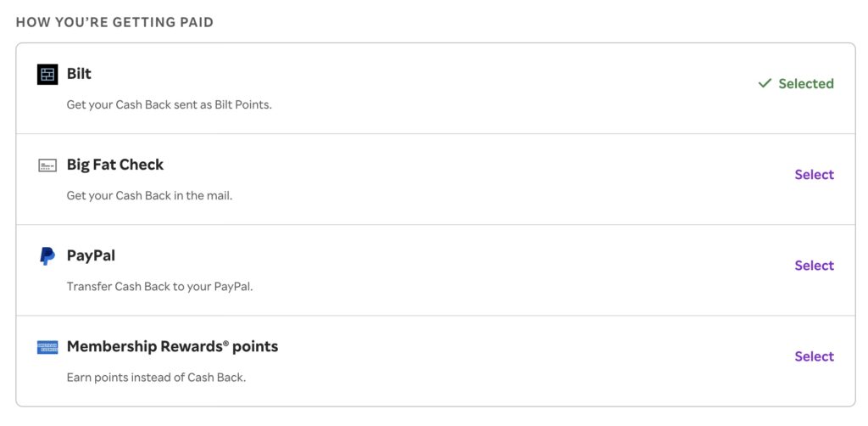
Task: Click the PayPal logo icon
Action: click(x=47, y=255)
